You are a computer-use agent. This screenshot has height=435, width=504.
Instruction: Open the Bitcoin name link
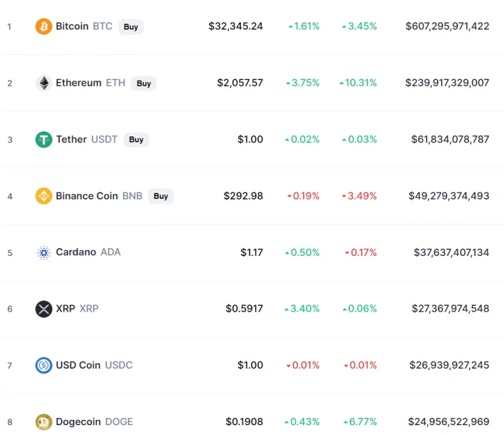[x=72, y=26]
